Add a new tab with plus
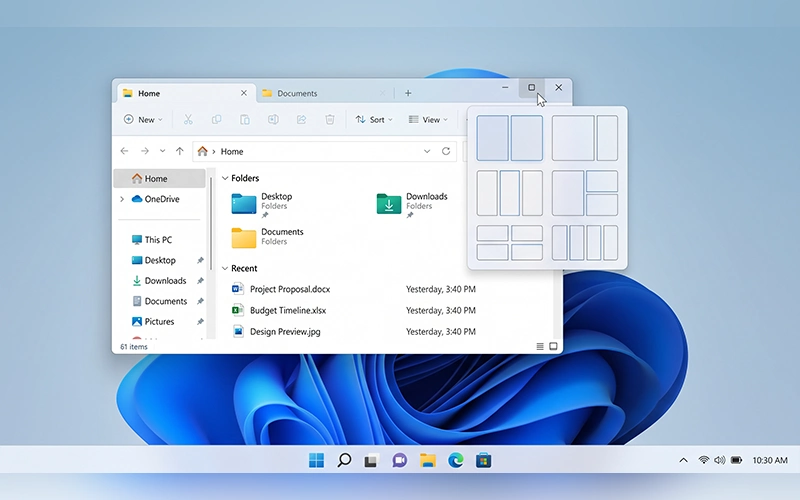Screen dimensions: 800x500 click(408, 93)
